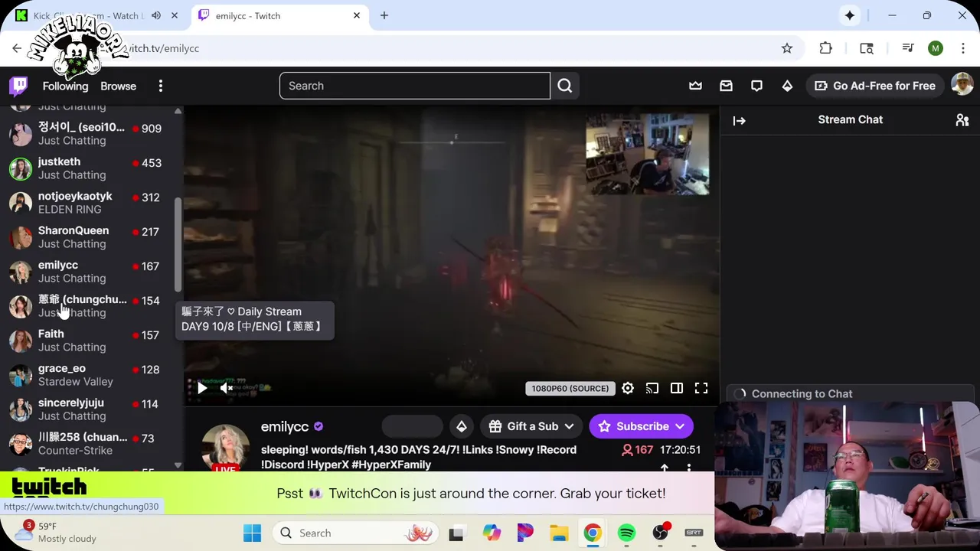Select emilycc in the sidebar list

coord(92,272)
